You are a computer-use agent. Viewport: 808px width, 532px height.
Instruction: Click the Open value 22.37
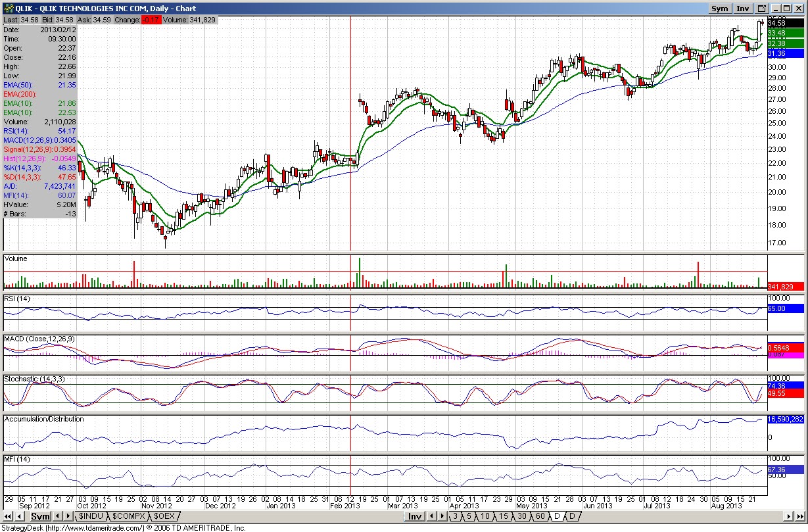[x=66, y=48]
